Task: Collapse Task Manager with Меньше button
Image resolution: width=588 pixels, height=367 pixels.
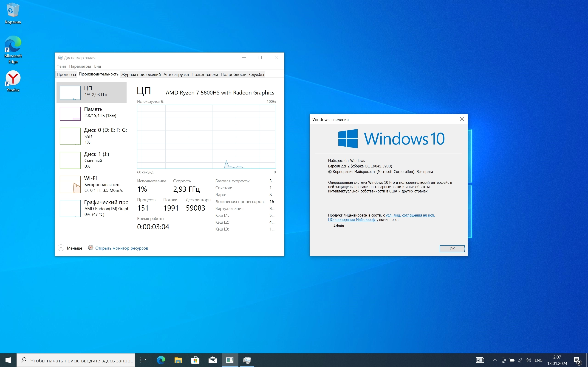Action: [x=70, y=248]
